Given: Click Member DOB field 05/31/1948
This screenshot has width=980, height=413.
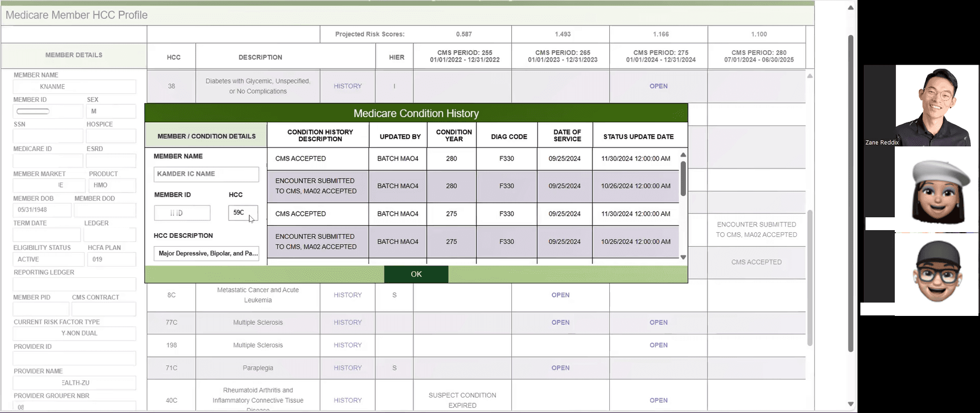Looking at the screenshot, I should coord(42,210).
